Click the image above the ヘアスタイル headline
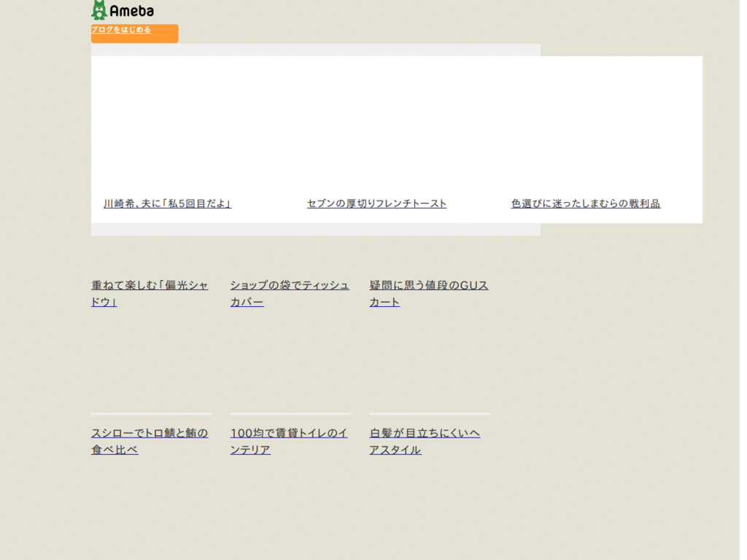Image resolution: width=747 pixels, height=560 pixels. pos(430,365)
